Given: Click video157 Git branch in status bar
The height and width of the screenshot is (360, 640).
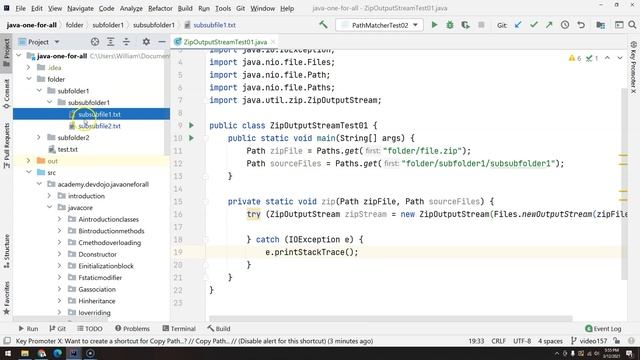Looking at the screenshot, I should click(588, 341).
